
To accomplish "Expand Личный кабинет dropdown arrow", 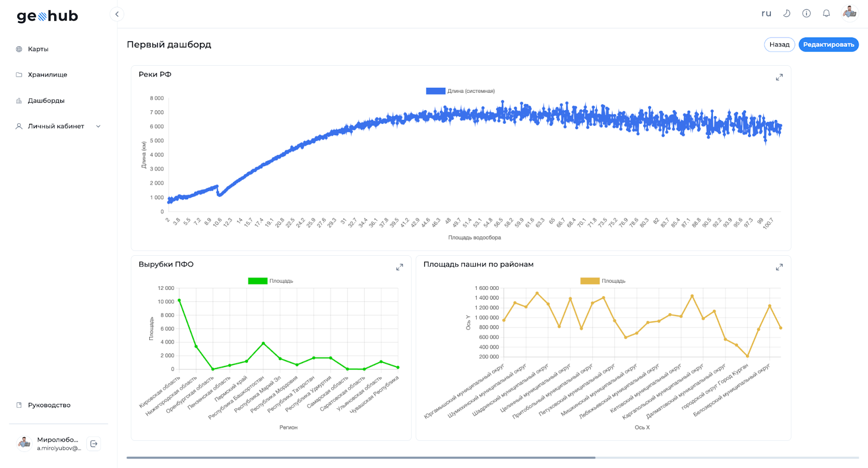I will tap(98, 126).
